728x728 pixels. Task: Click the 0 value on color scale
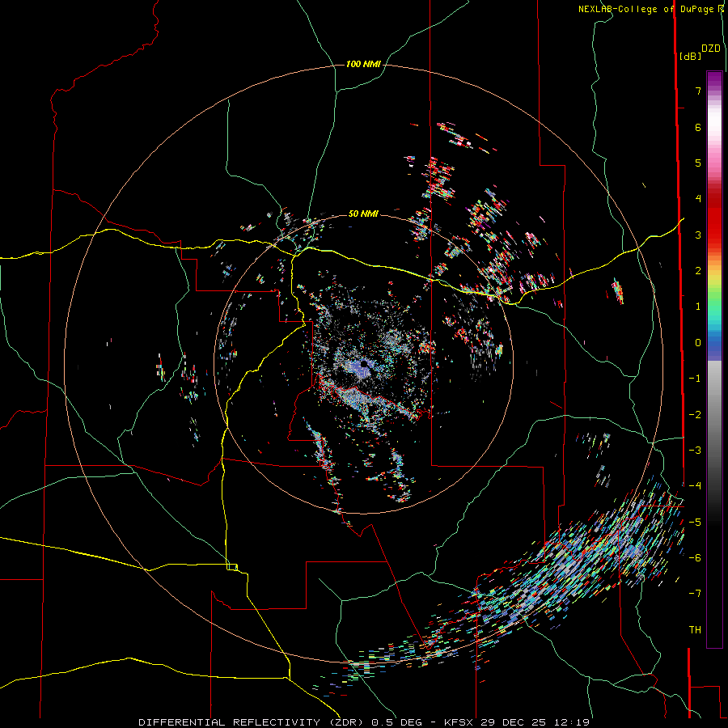(698, 343)
